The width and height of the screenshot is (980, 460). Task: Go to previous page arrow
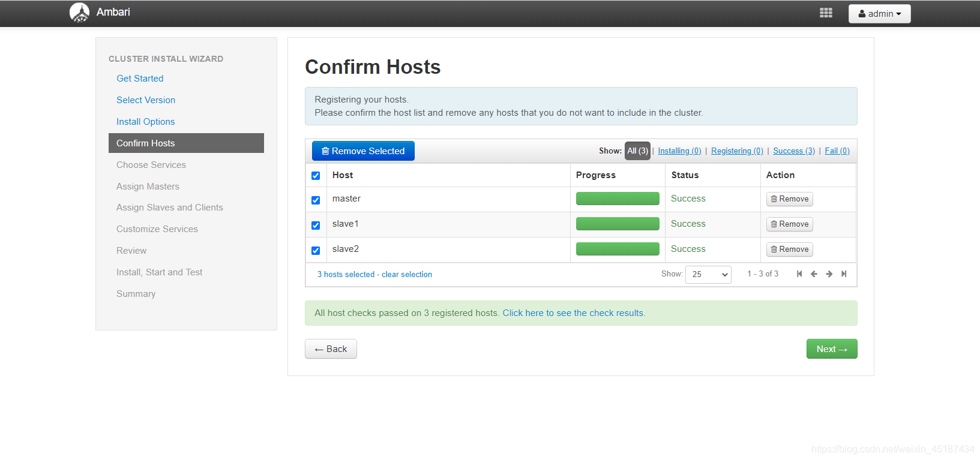tap(814, 274)
